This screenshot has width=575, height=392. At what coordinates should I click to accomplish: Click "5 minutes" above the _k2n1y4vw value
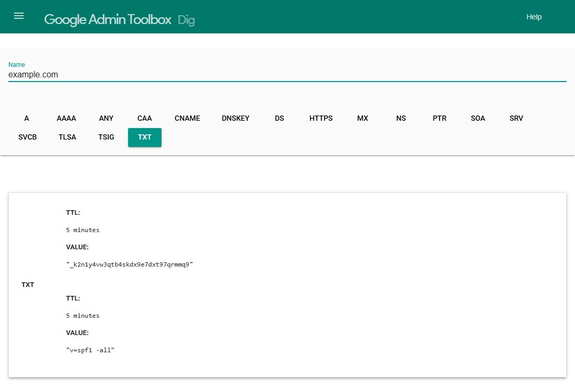pyautogui.click(x=83, y=230)
